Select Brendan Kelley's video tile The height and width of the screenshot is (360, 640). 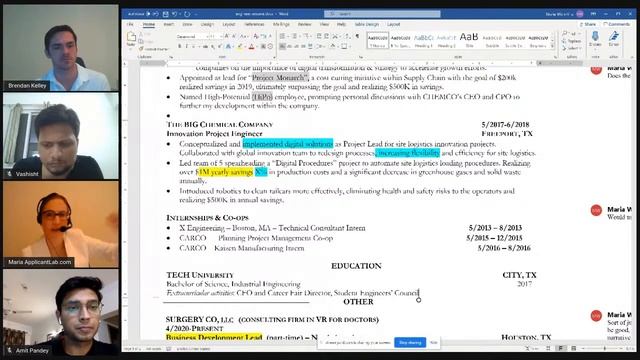[61, 47]
